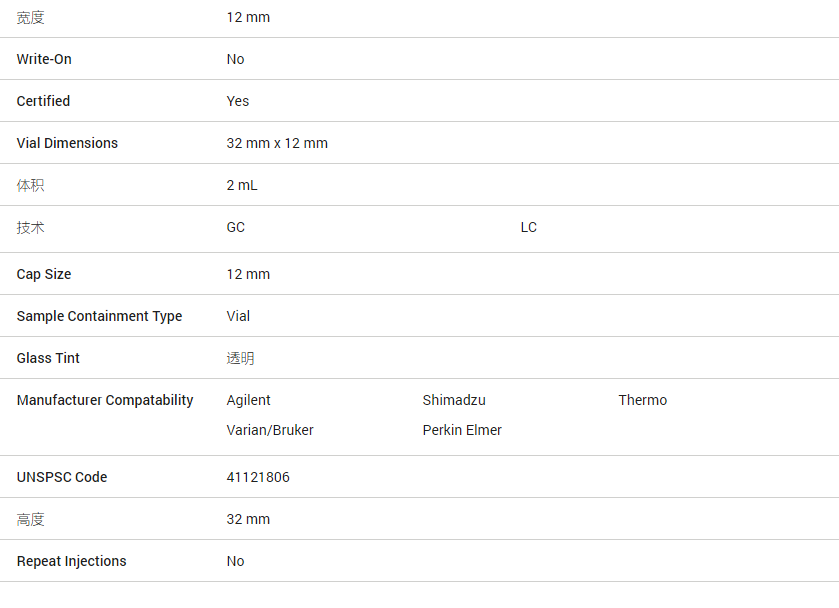
Task: Click the Vial containment value
Action: [x=238, y=316]
